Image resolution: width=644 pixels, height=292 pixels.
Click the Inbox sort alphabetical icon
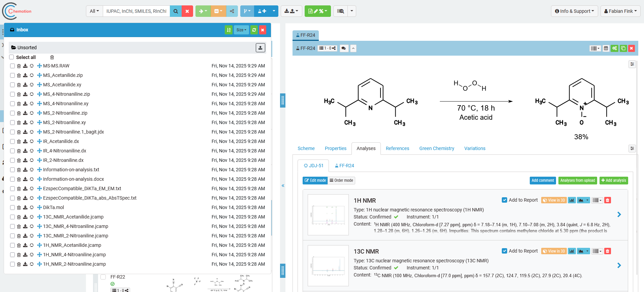228,30
